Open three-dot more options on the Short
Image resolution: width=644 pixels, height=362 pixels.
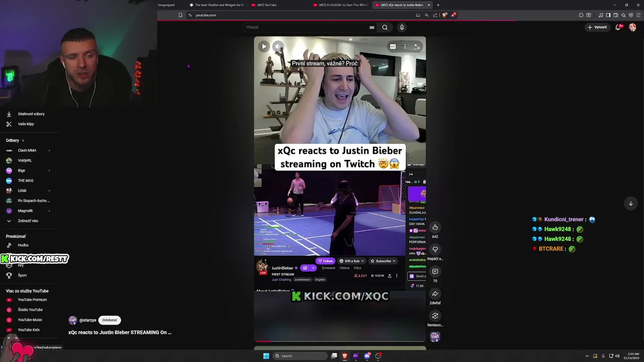405,47
